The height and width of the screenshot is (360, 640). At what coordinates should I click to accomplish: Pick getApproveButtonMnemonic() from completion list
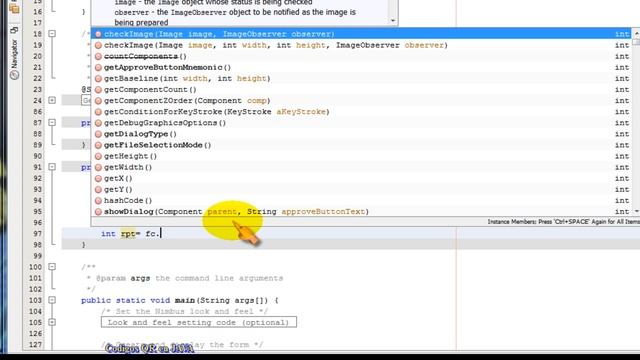[362, 67]
